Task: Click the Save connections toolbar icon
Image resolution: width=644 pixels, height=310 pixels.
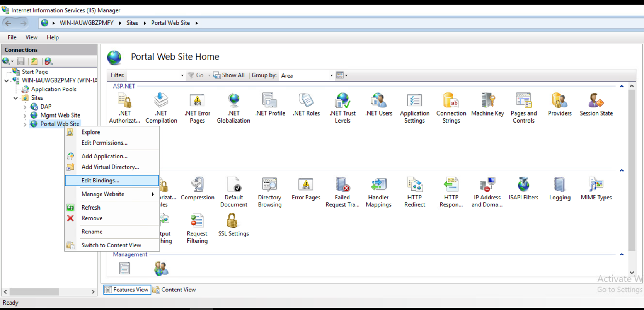Action: click(21, 61)
